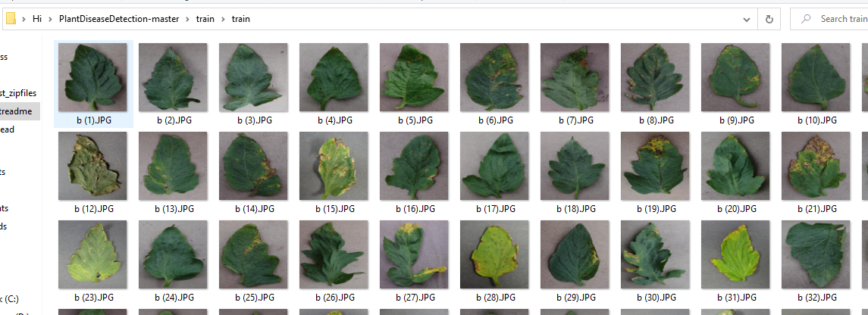The width and height of the screenshot is (868, 315).
Task: Select image b (32).JPG thumbnail
Action: click(x=816, y=254)
